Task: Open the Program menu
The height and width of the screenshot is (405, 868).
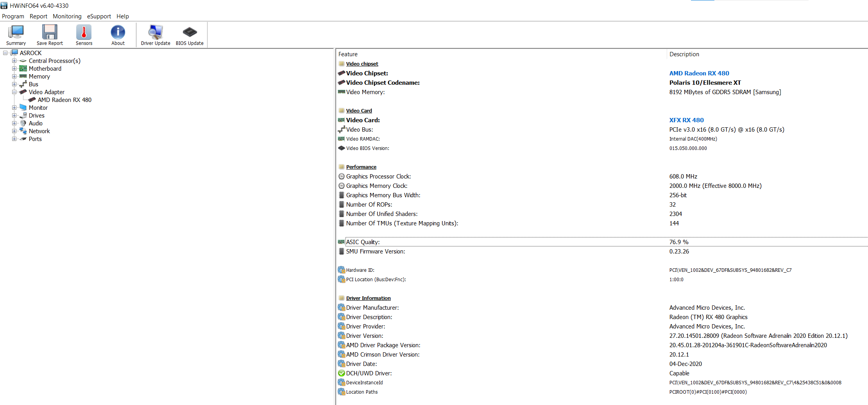Action: 13,16
